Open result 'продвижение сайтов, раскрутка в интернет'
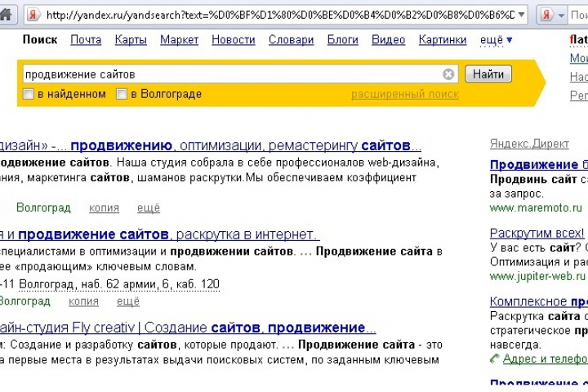The image size is (588, 392). tap(160, 234)
